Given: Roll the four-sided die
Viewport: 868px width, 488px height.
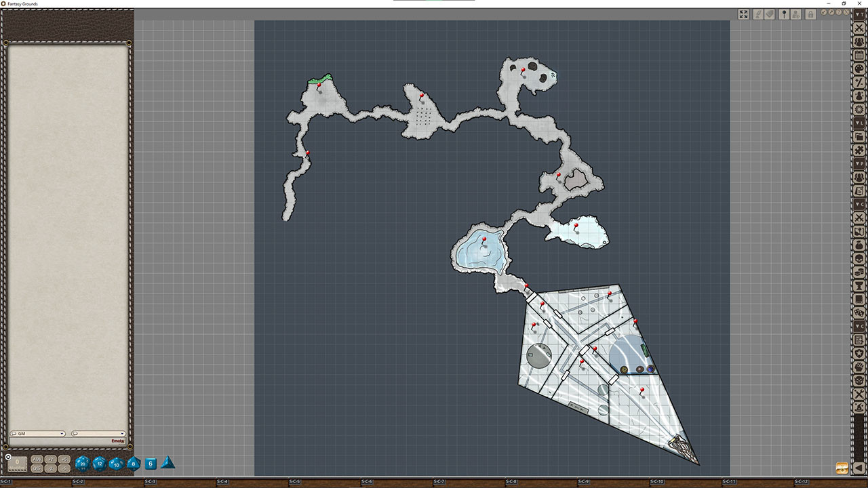Looking at the screenshot, I should click(x=167, y=463).
